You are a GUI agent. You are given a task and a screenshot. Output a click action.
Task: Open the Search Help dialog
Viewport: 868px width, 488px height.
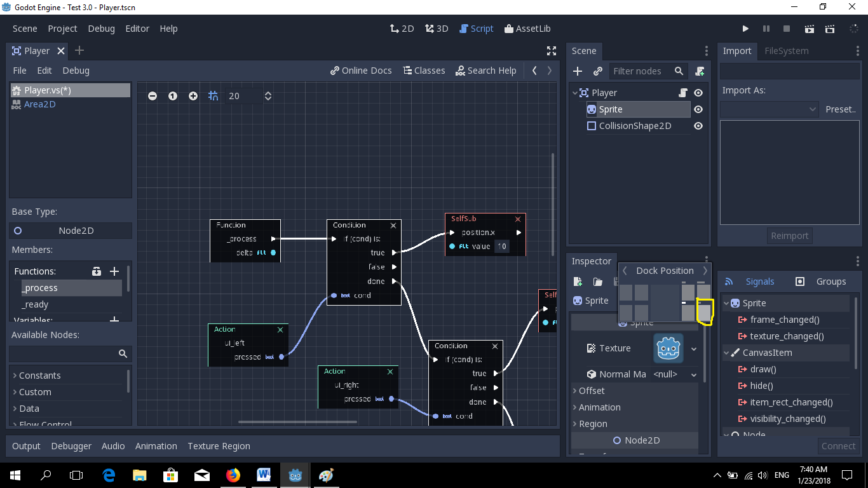[x=486, y=71]
